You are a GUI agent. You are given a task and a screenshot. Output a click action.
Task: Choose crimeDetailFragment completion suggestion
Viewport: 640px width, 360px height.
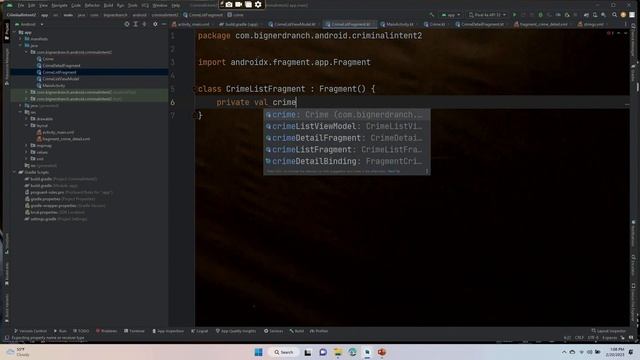tap(346, 138)
